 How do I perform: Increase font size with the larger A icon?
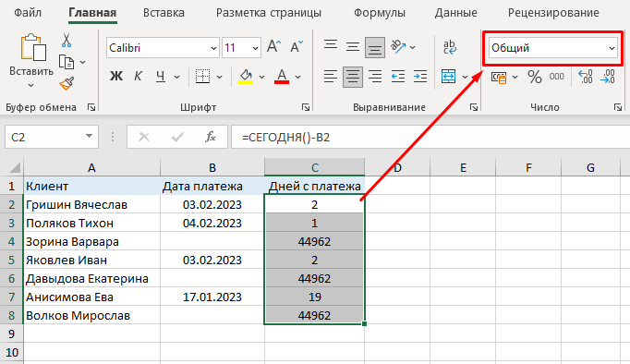(x=274, y=47)
